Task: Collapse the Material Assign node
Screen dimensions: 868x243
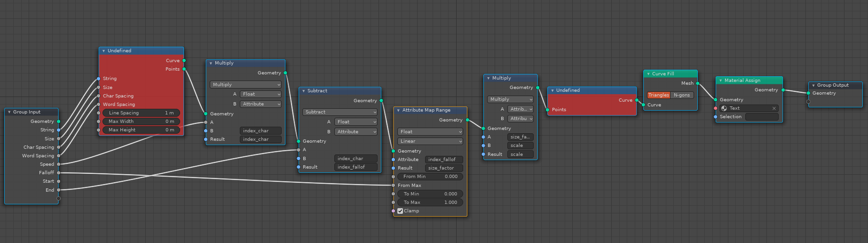Action: coord(720,81)
